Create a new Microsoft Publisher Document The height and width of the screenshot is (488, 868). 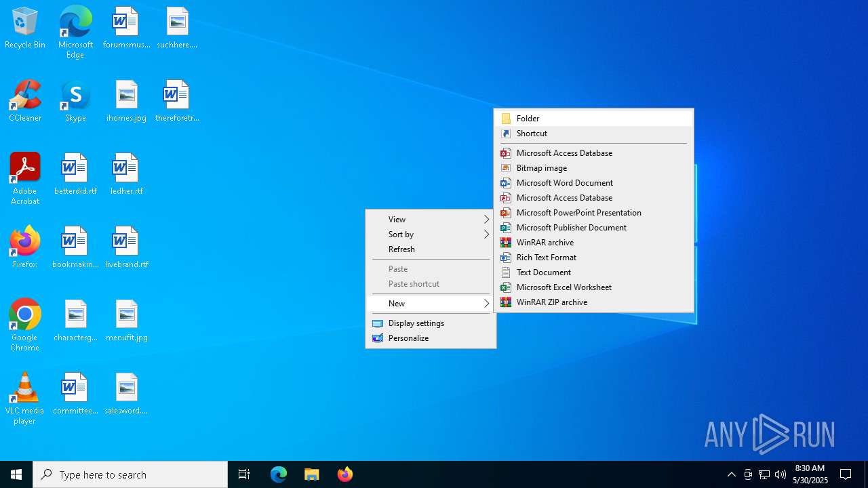click(x=593, y=228)
